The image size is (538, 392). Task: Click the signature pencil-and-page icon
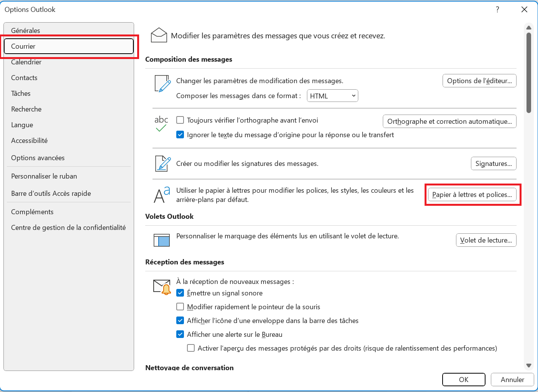163,164
